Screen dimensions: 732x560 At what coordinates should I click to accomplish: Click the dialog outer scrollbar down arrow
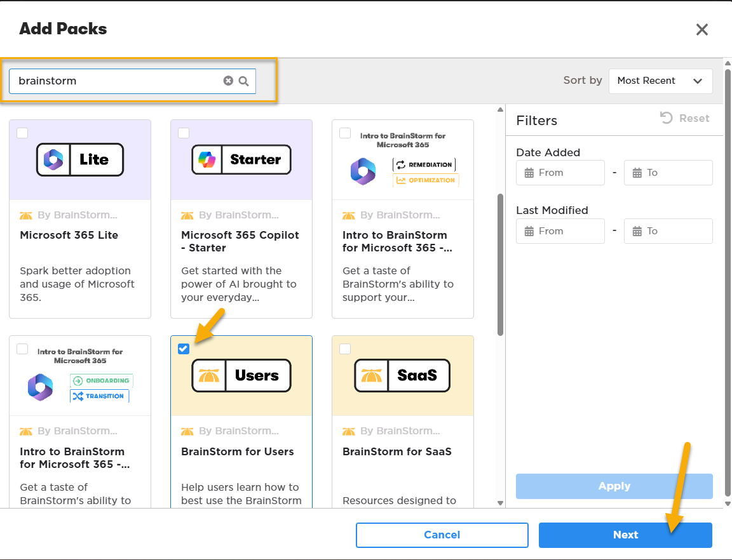click(x=728, y=503)
